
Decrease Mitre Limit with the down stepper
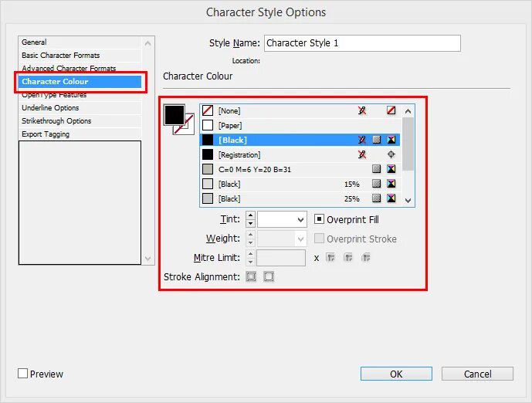pos(250,262)
